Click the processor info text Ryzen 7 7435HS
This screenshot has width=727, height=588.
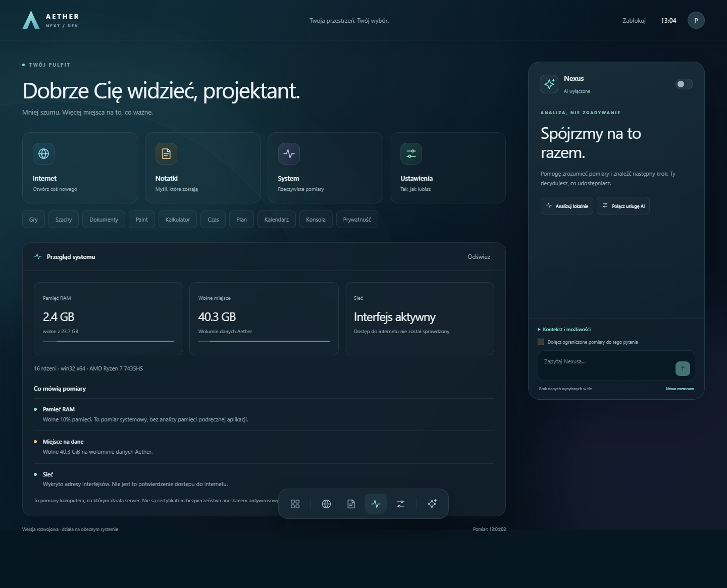tap(116, 368)
